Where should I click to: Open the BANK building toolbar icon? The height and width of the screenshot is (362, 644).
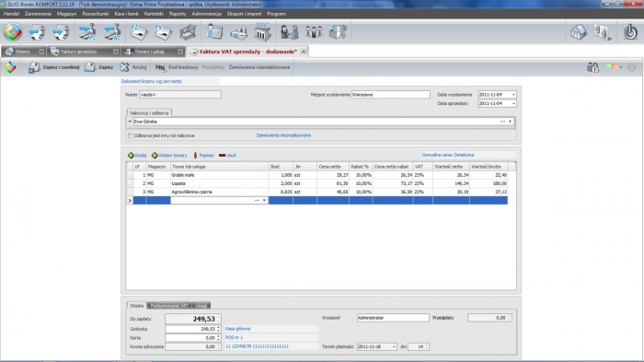coord(262,31)
